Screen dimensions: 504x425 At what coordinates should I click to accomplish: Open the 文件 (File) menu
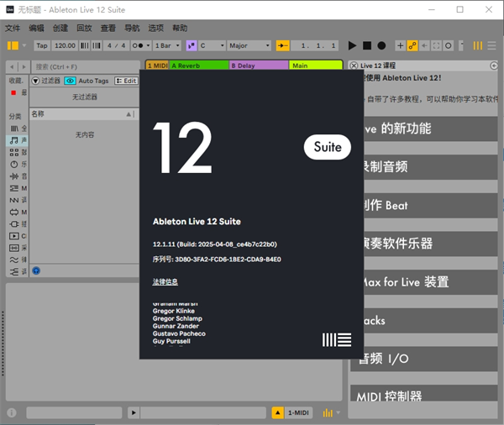[13, 28]
